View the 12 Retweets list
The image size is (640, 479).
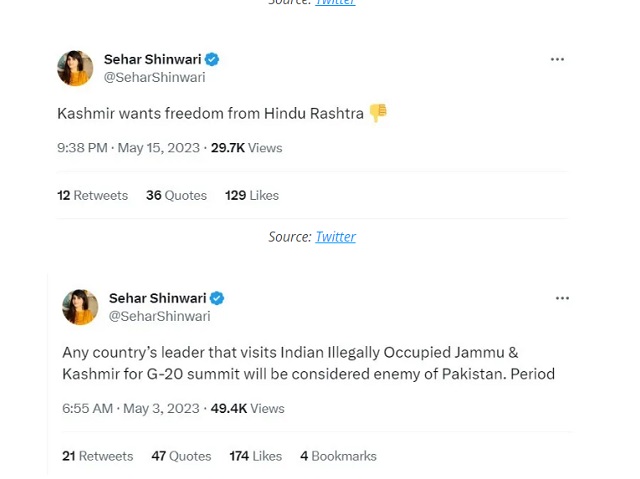92,196
